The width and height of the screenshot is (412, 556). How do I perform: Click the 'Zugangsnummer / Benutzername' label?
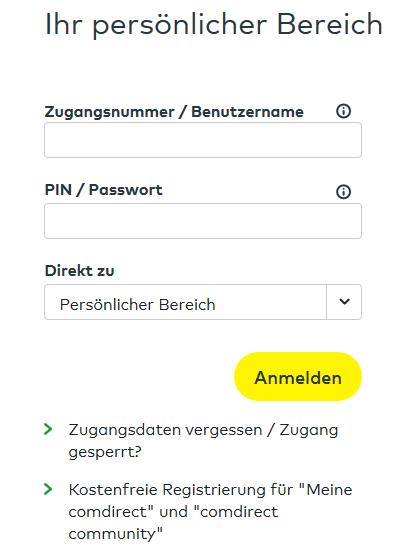[x=174, y=112]
